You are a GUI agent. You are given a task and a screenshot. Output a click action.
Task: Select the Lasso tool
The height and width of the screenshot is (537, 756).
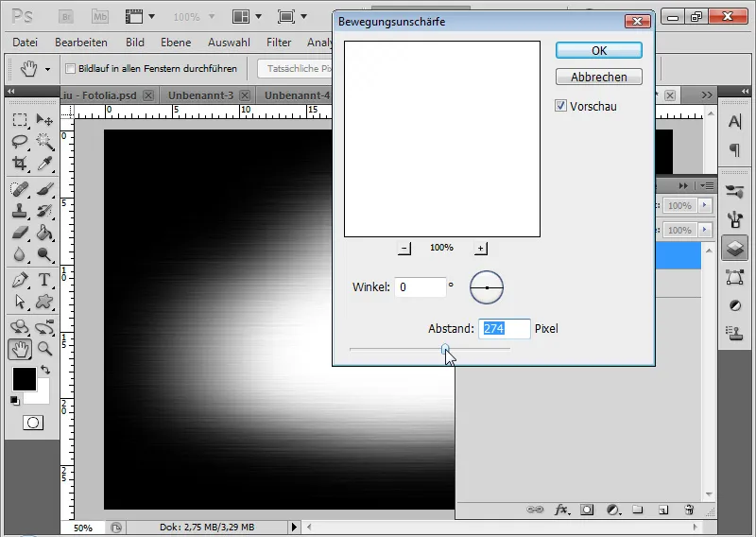pos(19,142)
